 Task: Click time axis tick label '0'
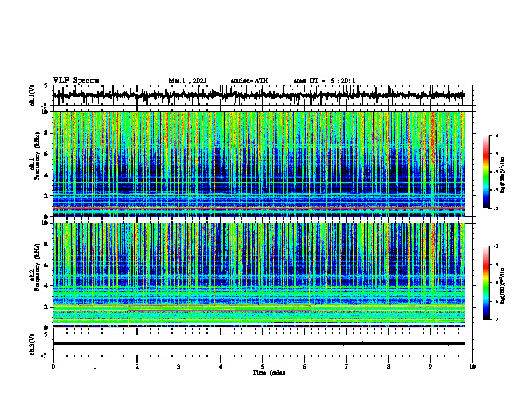pyautogui.click(x=53, y=367)
